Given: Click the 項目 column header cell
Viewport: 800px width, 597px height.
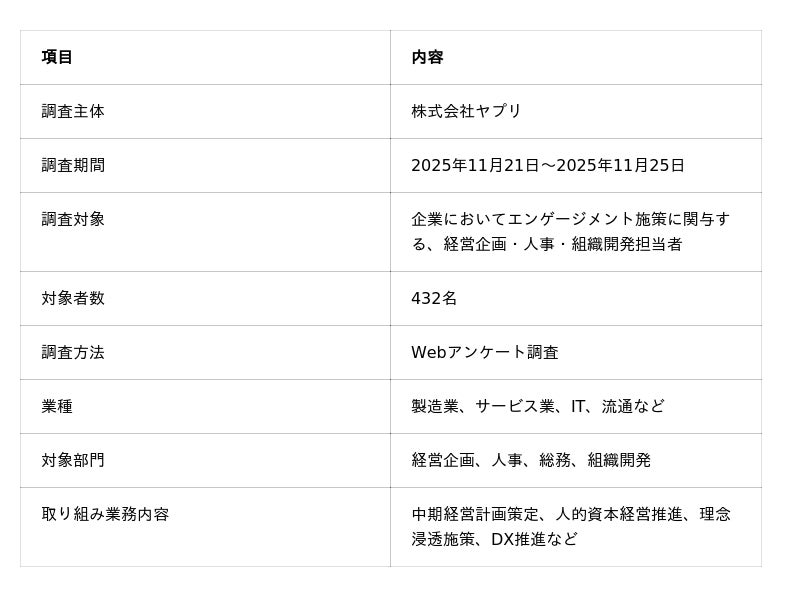Looking at the screenshot, I should [x=57, y=57].
